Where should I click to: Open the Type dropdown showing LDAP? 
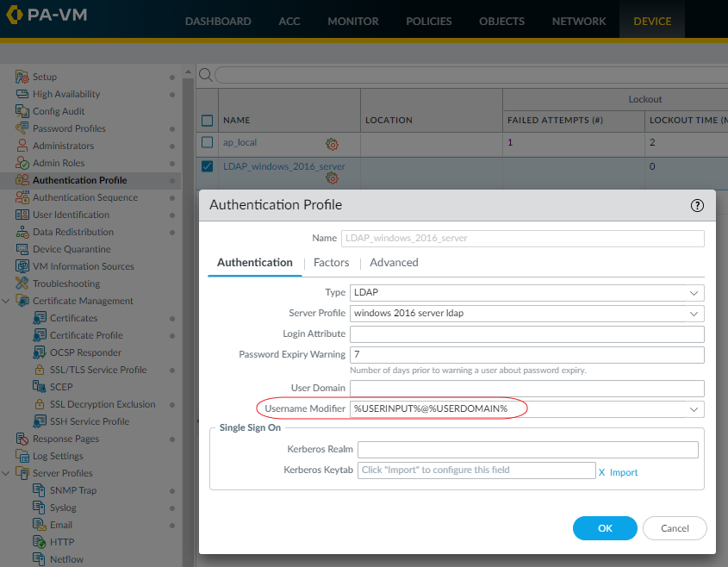point(526,293)
